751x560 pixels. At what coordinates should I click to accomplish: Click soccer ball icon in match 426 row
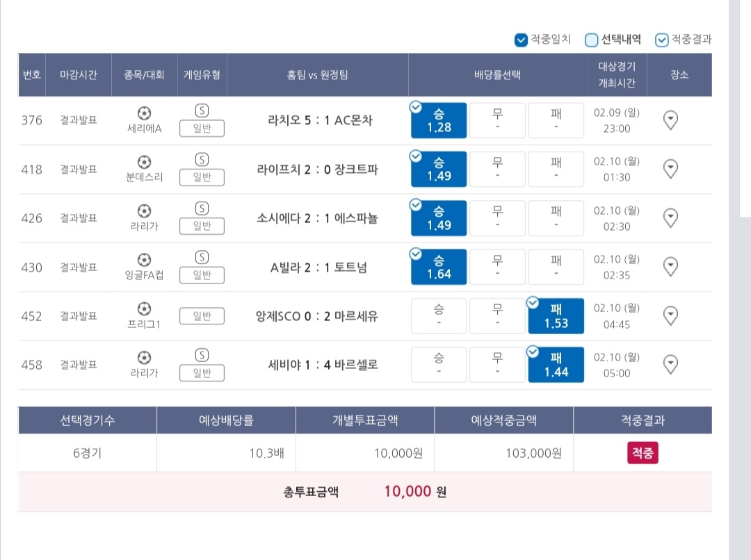(144, 211)
